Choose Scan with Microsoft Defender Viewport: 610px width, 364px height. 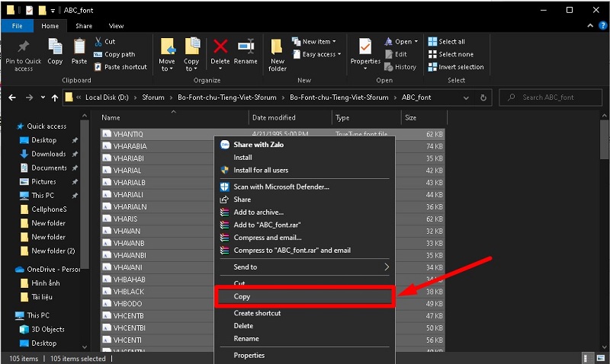(304, 187)
